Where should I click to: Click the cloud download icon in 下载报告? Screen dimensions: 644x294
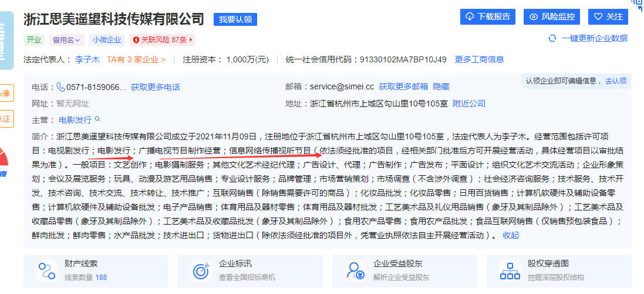[x=470, y=17]
